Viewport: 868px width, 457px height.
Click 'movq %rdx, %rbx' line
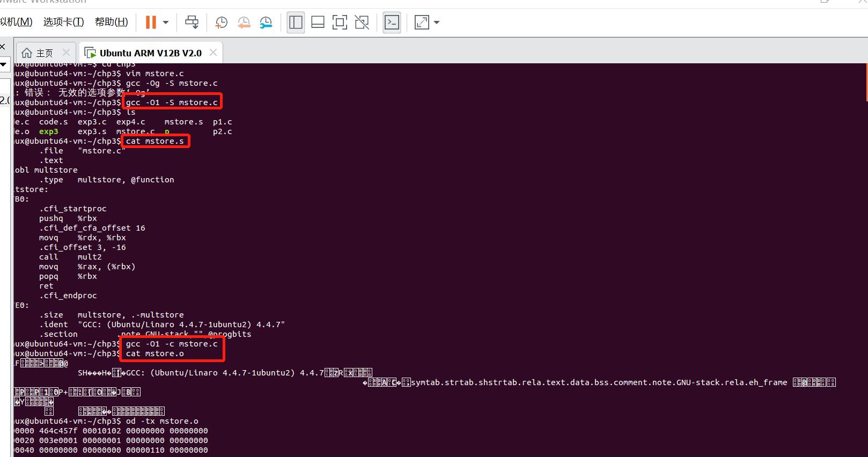pyautogui.click(x=82, y=238)
